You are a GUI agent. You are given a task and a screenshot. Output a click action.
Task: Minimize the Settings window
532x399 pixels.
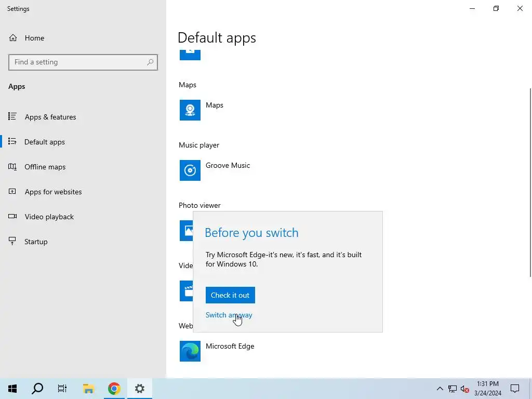click(x=472, y=8)
